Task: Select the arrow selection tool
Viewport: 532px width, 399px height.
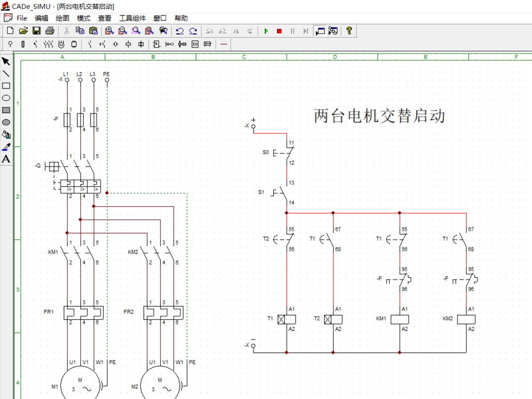Action: (x=6, y=60)
